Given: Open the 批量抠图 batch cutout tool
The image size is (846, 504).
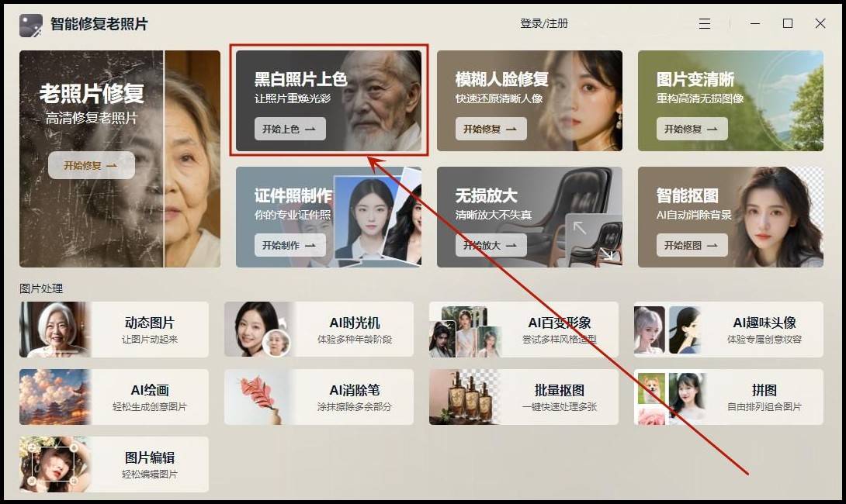Looking at the screenshot, I should 465,397.
